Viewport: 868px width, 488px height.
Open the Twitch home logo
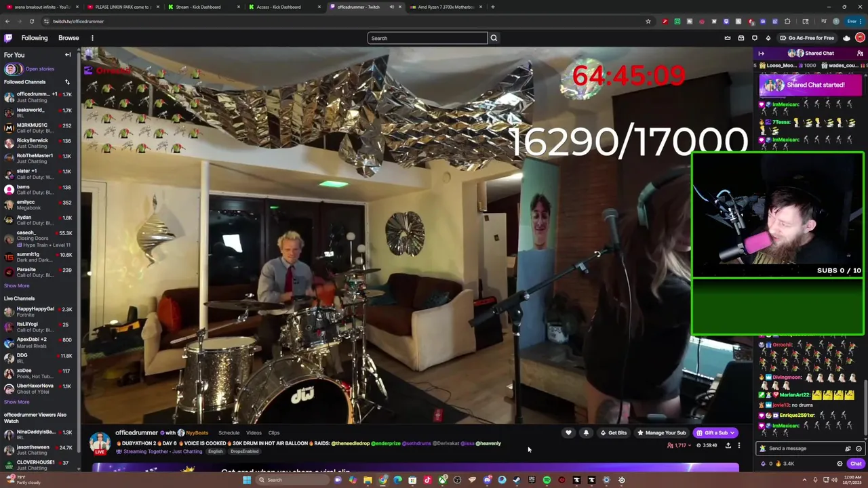click(8, 38)
